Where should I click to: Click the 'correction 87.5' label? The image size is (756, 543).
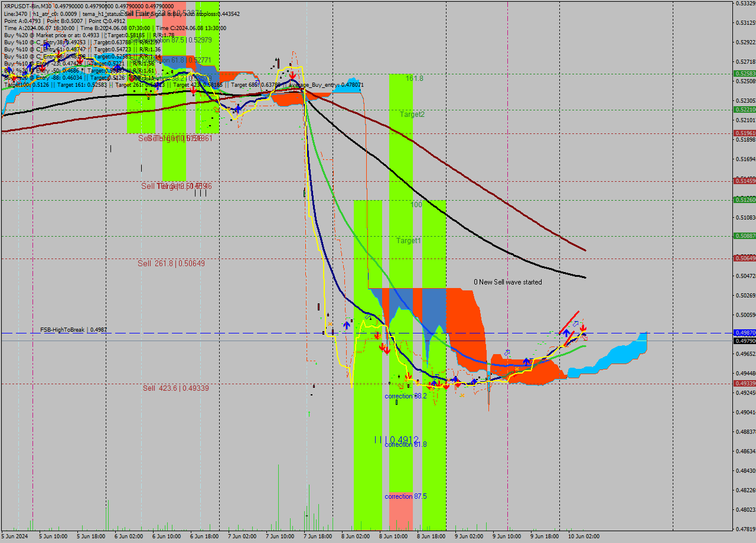tap(406, 496)
